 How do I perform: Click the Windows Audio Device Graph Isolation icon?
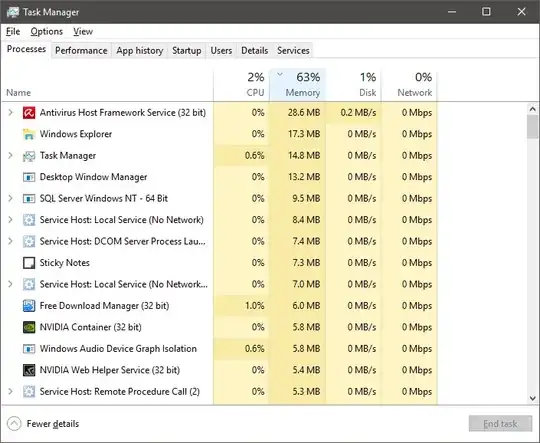pos(29,349)
